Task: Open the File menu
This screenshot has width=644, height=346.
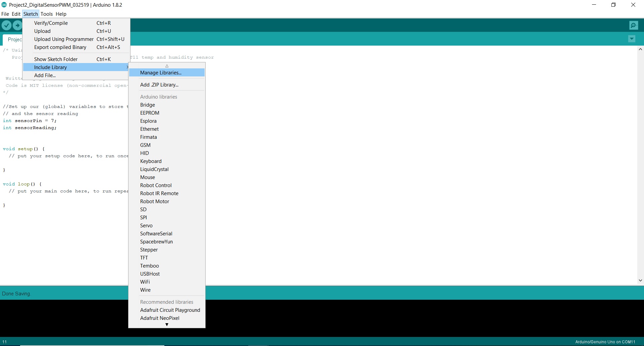Action: (5, 14)
